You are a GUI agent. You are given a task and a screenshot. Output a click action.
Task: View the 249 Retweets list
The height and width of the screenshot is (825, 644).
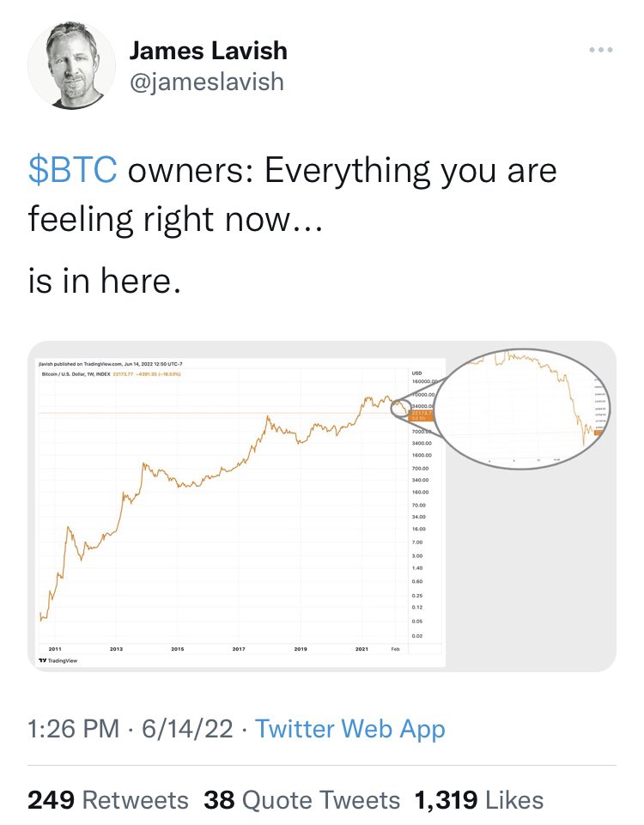(x=108, y=800)
